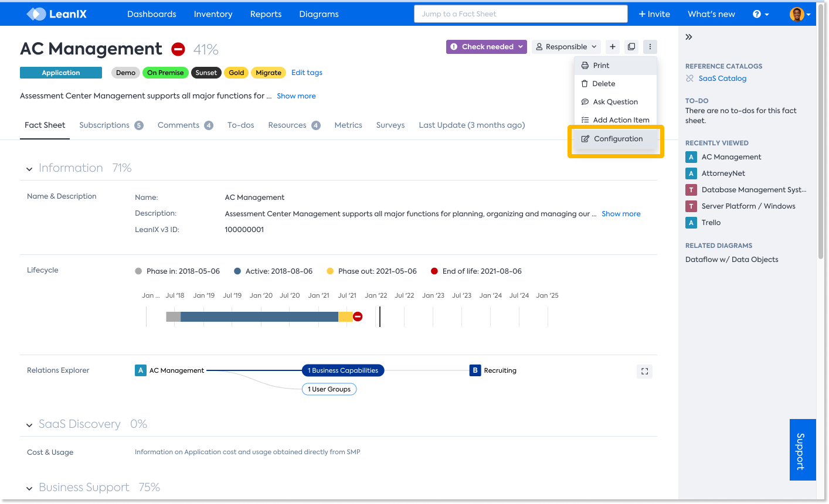Screen dimensions: 829x504
Task: Click the Migrate tag
Action: (269, 73)
